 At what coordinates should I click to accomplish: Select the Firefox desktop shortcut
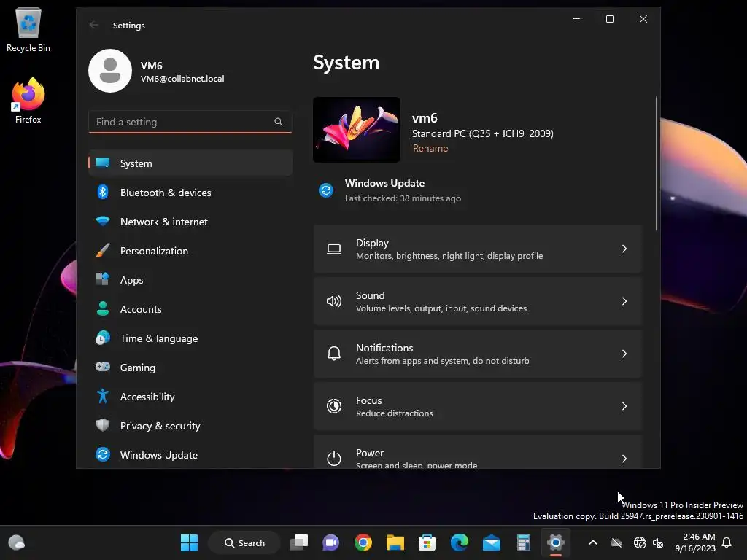click(x=28, y=101)
